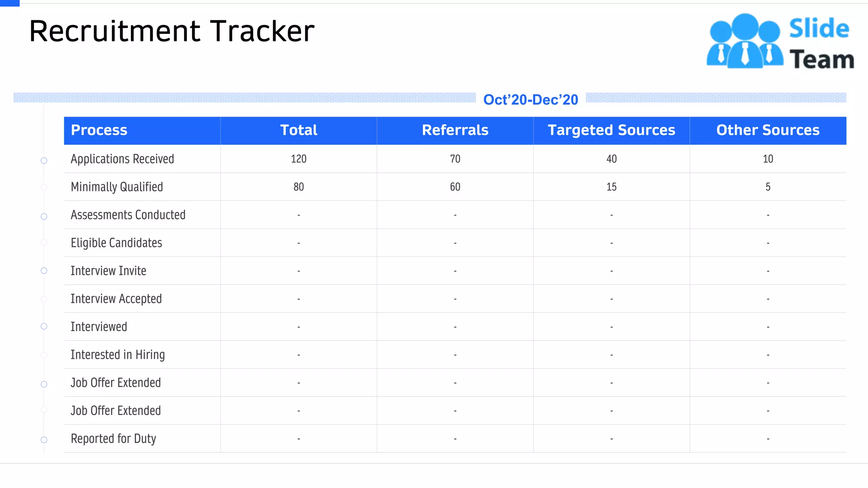Click the Targeted Sources dash in Interviewed row
Viewport: 868px width, 488px height.
pos(612,327)
